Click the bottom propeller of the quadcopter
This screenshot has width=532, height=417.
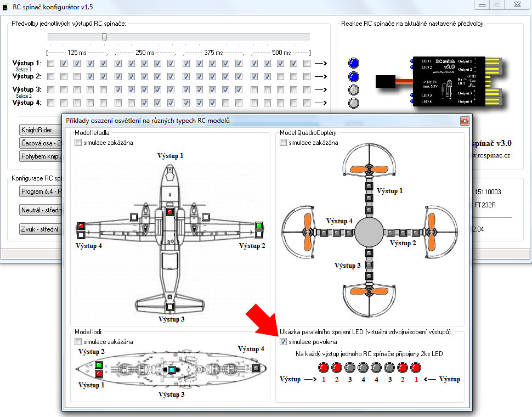point(369,291)
